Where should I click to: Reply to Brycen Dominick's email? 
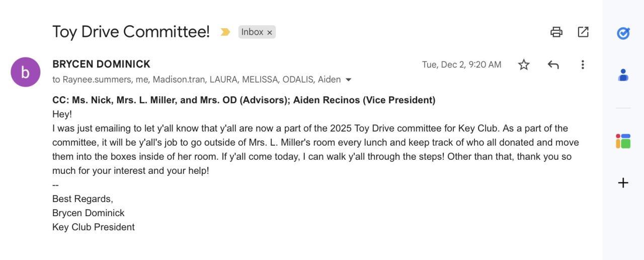point(553,64)
